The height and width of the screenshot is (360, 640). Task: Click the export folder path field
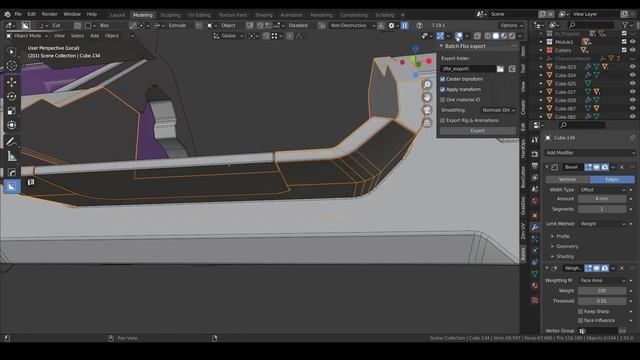click(468, 69)
